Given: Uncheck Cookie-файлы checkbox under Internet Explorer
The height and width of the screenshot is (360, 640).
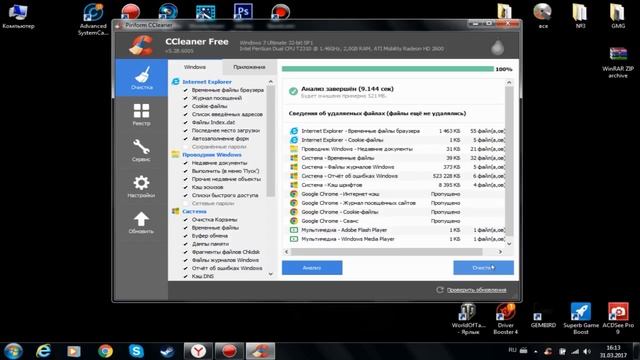Looking at the screenshot, I should coord(186,106).
